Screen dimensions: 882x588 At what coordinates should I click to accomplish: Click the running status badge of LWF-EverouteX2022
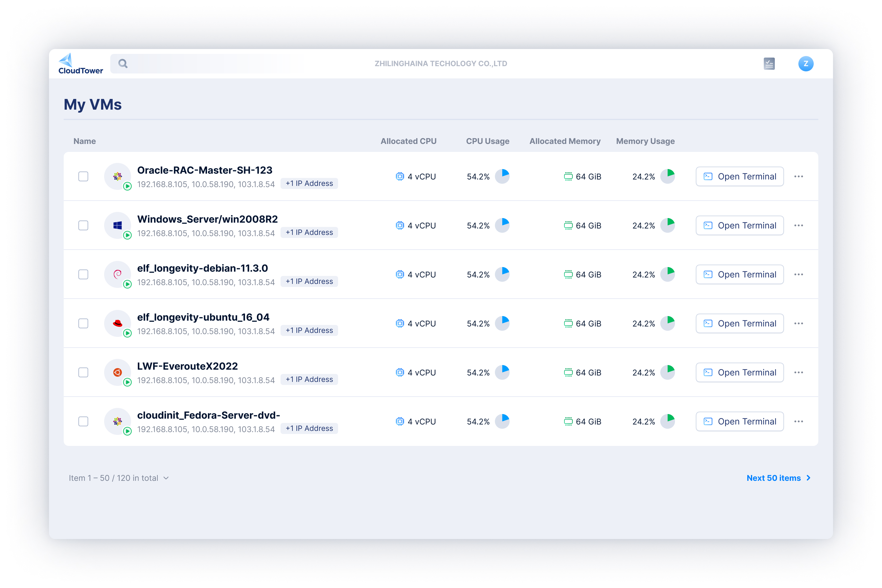[x=127, y=382]
